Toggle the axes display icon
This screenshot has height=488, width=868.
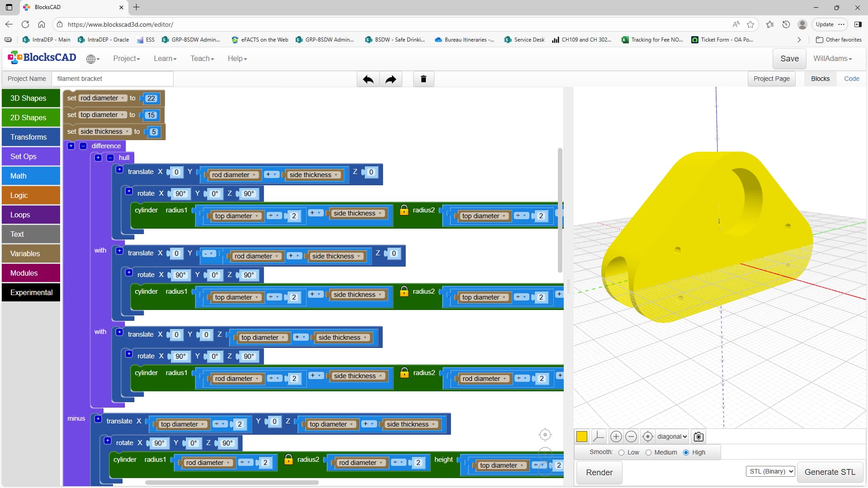pos(598,436)
